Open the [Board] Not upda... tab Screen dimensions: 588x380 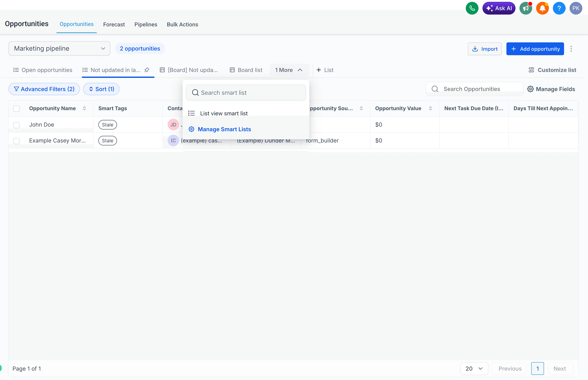pyautogui.click(x=189, y=70)
